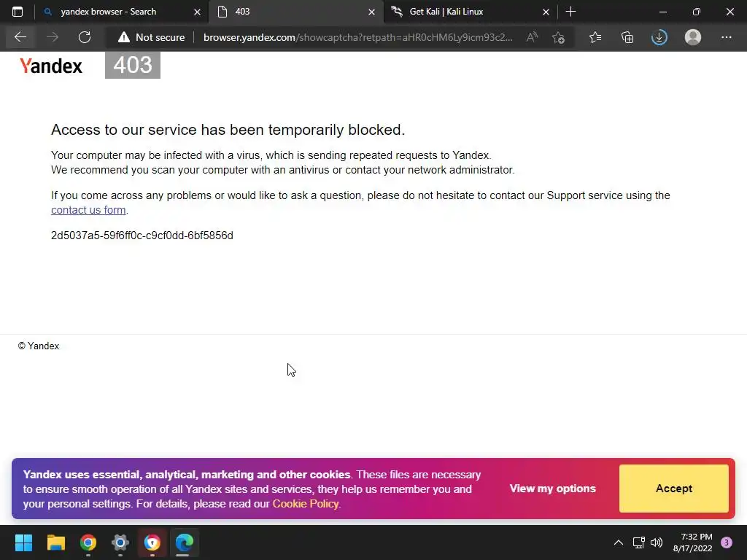Open a new tab

coord(570,12)
